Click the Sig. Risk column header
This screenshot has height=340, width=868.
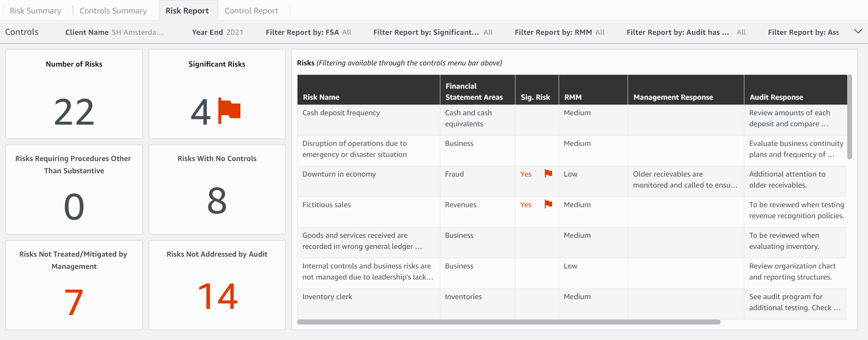coord(535,97)
